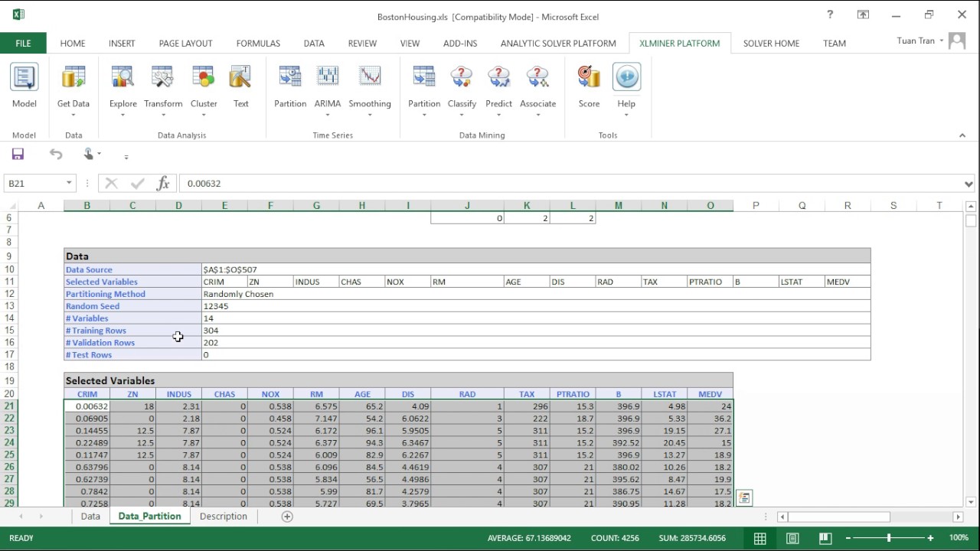
Task: Select the Data_Partition sheet tab
Action: point(149,517)
